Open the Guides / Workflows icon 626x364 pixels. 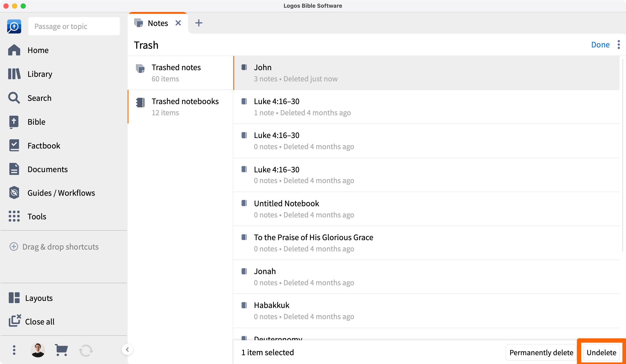(14, 193)
